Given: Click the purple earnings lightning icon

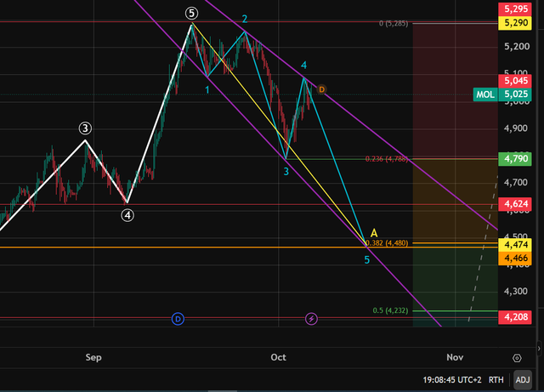Looking at the screenshot, I should 311,319.
